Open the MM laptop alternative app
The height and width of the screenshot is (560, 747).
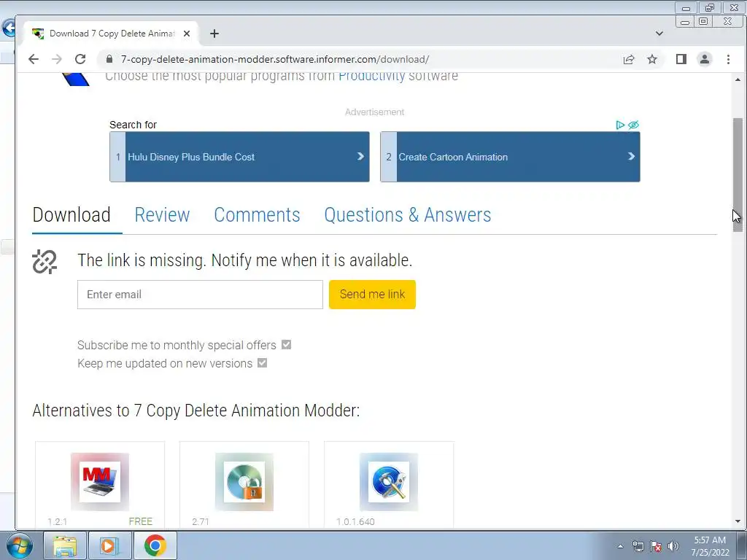[x=99, y=482]
